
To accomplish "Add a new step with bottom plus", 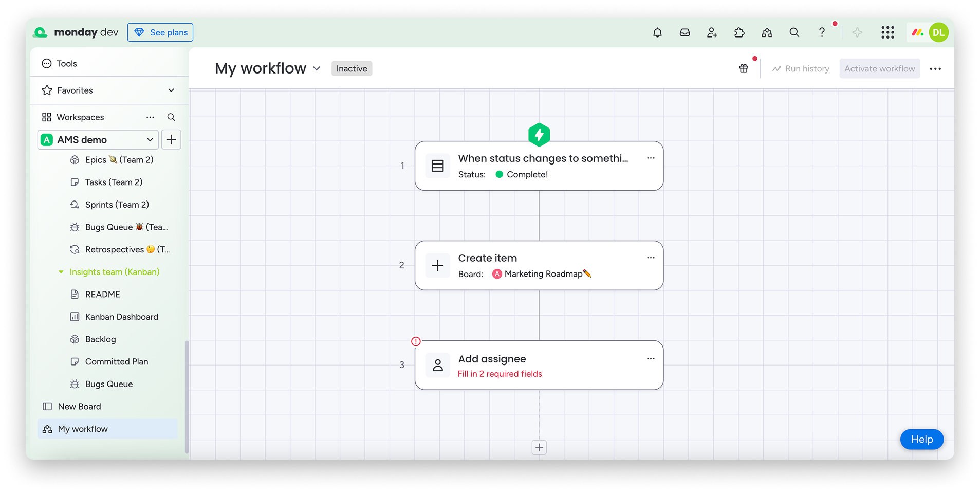I will click(x=539, y=447).
